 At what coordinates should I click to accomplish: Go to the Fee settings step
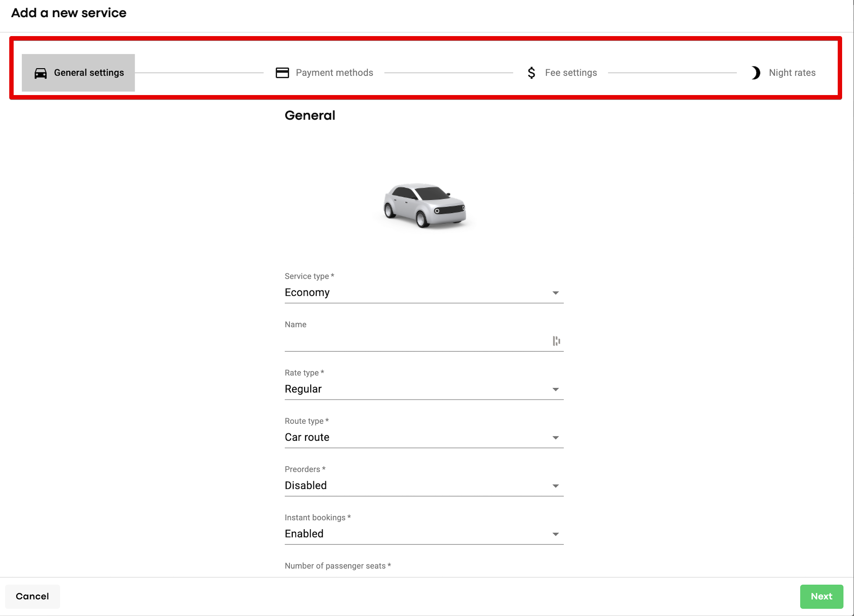[571, 73]
